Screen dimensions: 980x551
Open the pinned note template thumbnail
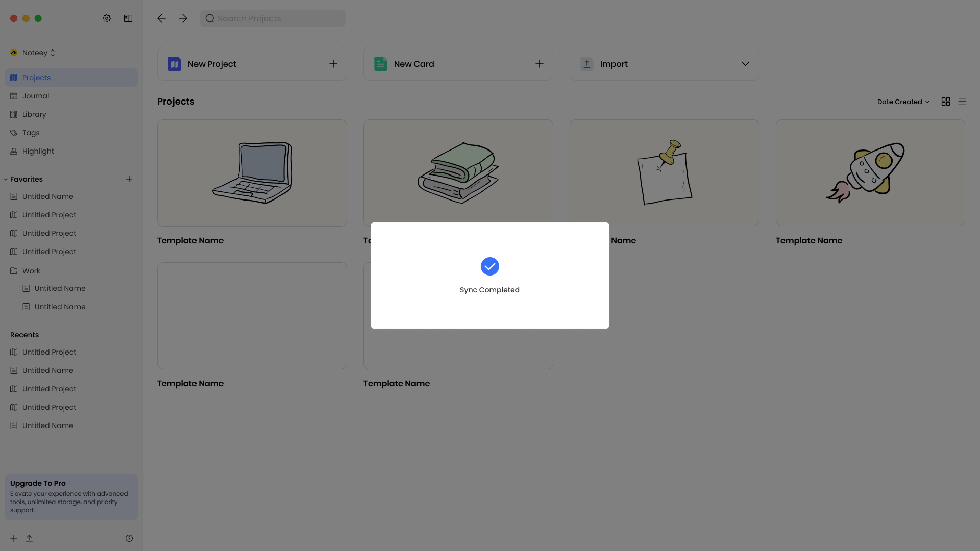click(665, 173)
